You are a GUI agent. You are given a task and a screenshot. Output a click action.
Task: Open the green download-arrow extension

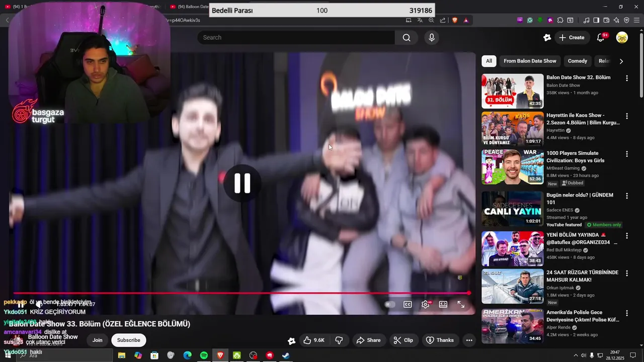pos(540,20)
